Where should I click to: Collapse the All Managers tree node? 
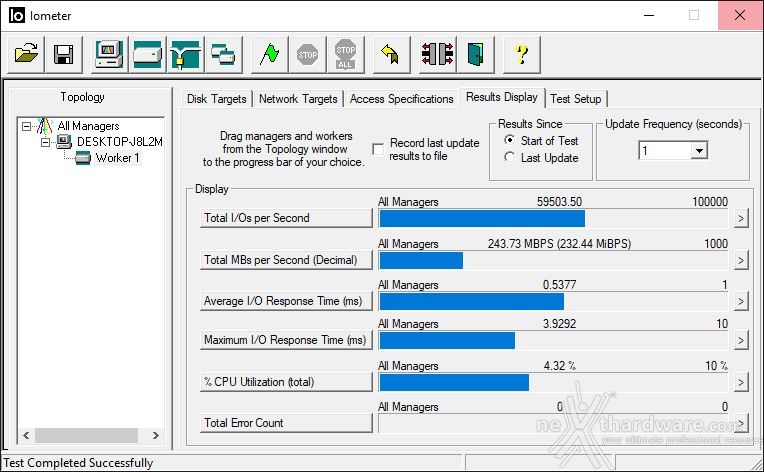click(26, 127)
